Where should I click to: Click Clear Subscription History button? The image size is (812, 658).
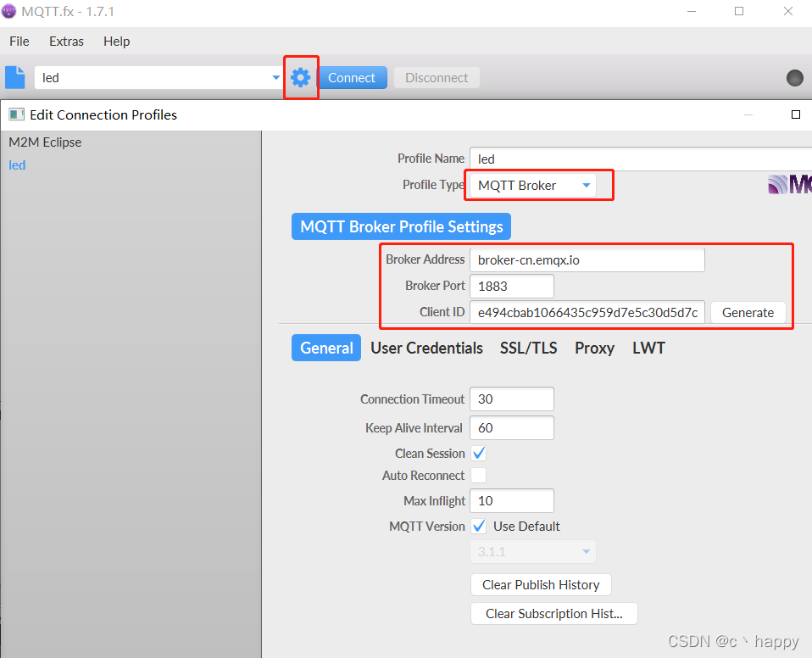pyautogui.click(x=553, y=613)
